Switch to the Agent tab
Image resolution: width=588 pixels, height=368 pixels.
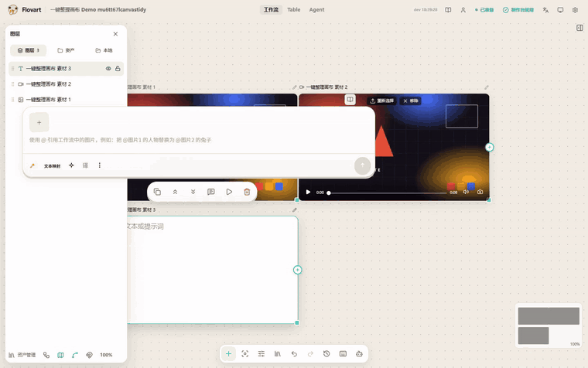pos(316,10)
